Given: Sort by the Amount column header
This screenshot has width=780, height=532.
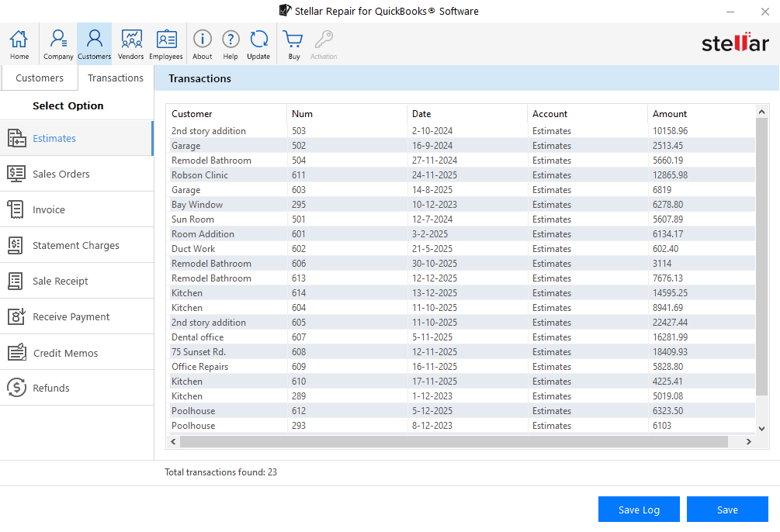Looking at the screenshot, I should coord(702,114).
